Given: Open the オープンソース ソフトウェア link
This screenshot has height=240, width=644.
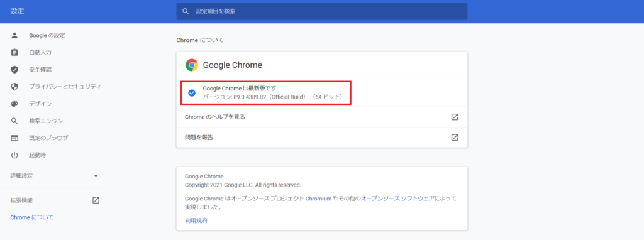Looking at the screenshot, I should (397, 198).
